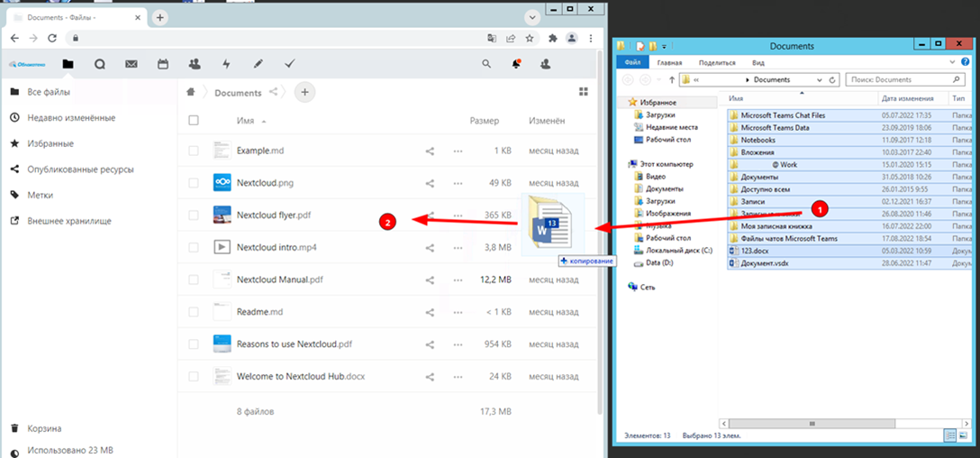Check the box next to Nextcloud.png
Image resolution: width=980 pixels, height=458 pixels.
click(x=194, y=183)
